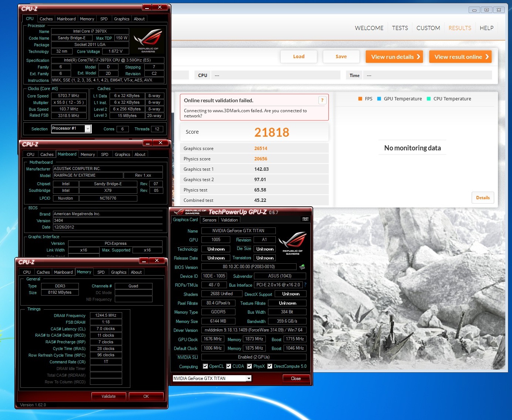The image size is (512, 420).
Task: Disable the CUDA checkbox in GPU-Z
Action: click(x=229, y=366)
